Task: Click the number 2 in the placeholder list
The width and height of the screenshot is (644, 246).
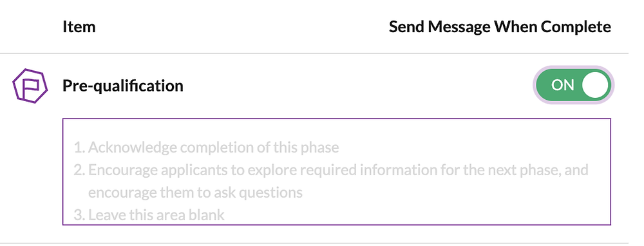Action: pos(79,170)
